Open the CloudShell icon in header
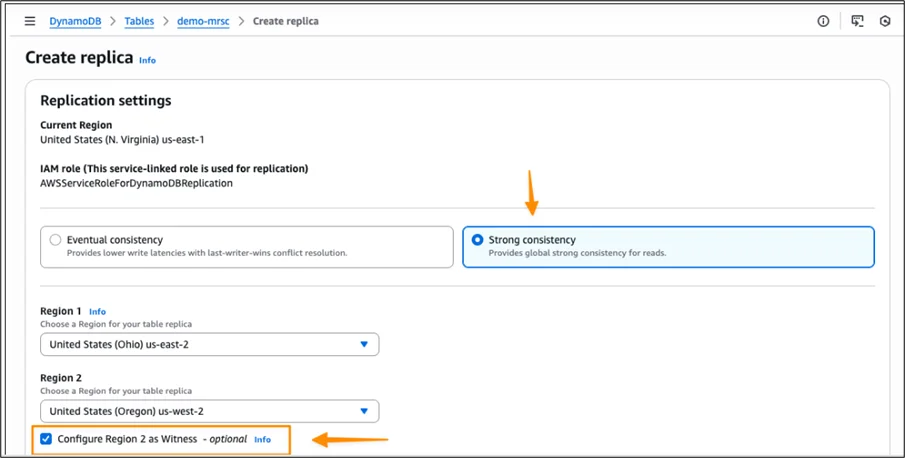 point(858,21)
